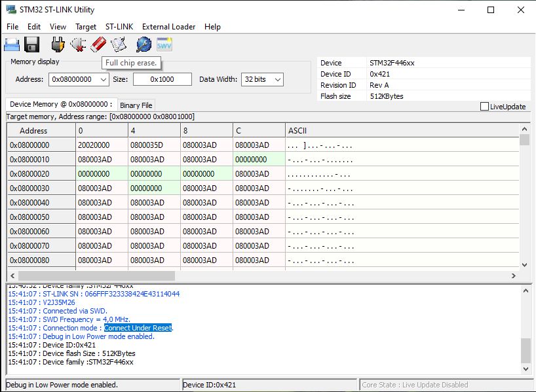Click the ASCII column header
Viewport: 536px width, 392px height.
(402, 130)
